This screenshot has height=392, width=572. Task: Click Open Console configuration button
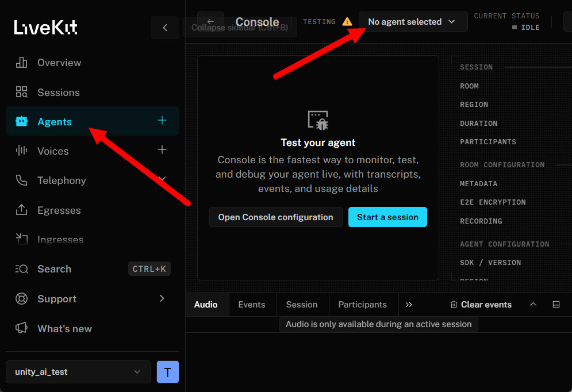tap(276, 217)
